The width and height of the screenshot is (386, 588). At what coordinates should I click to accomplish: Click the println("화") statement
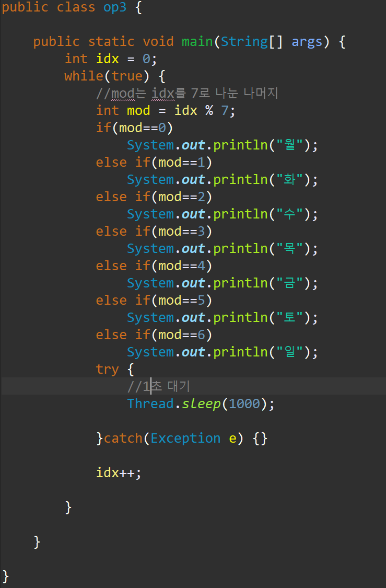point(222,180)
